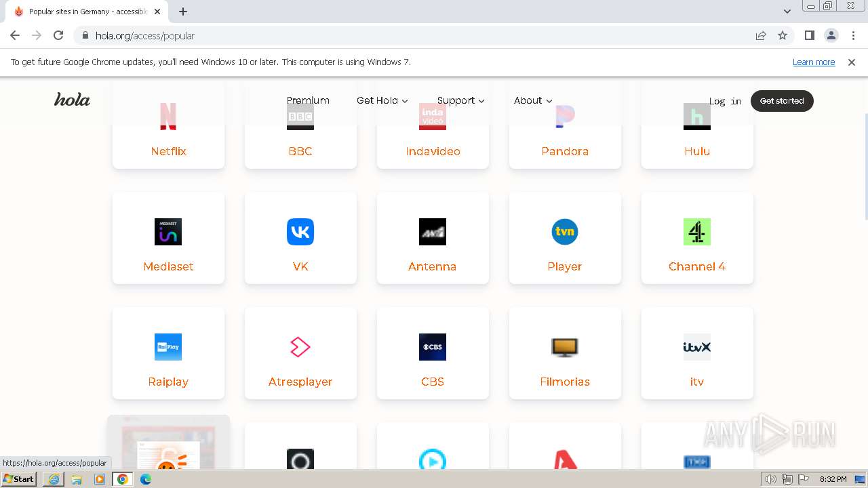
Task: Go back to previous page
Action: 15,35
